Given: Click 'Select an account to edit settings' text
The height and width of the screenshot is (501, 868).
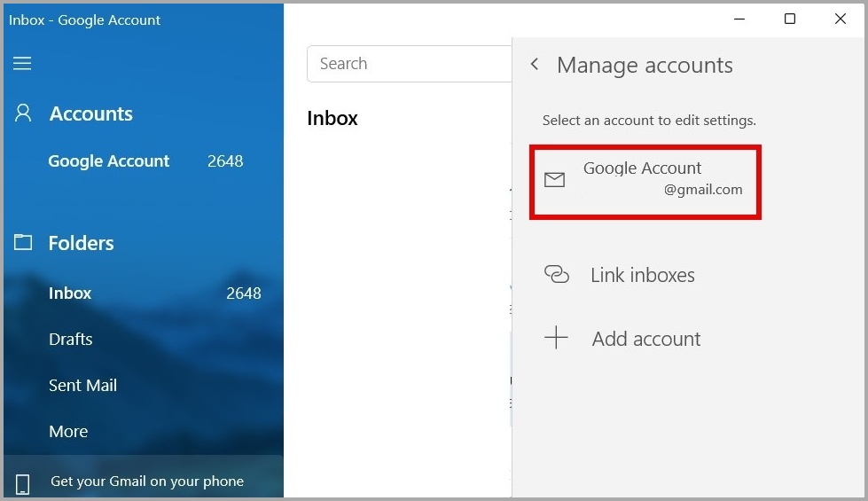Looking at the screenshot, I should point(649,120).
